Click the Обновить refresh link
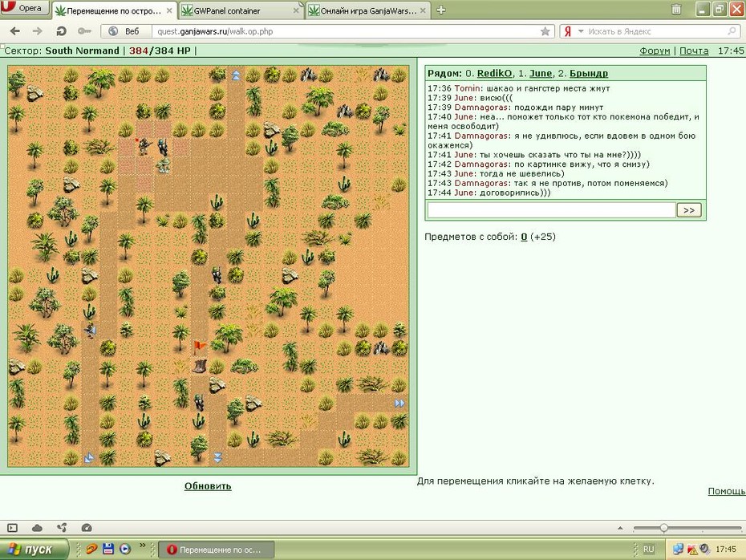746x560 pixels. 208,486
